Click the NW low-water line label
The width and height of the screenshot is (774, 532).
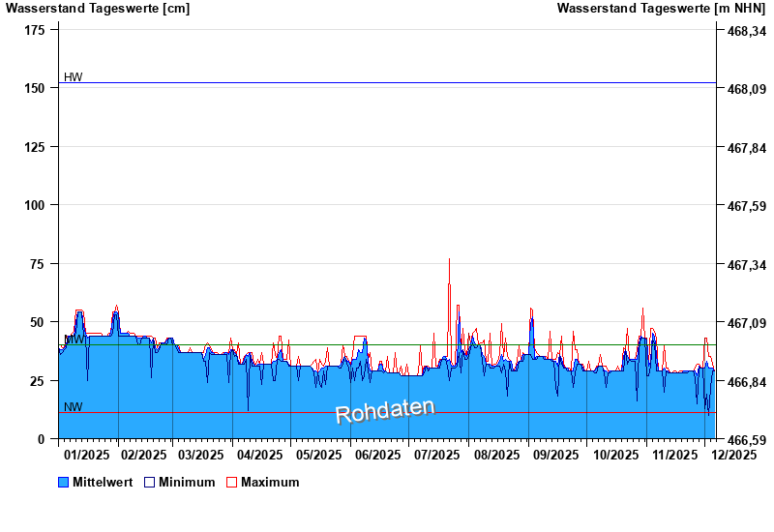tap(74, 407)
